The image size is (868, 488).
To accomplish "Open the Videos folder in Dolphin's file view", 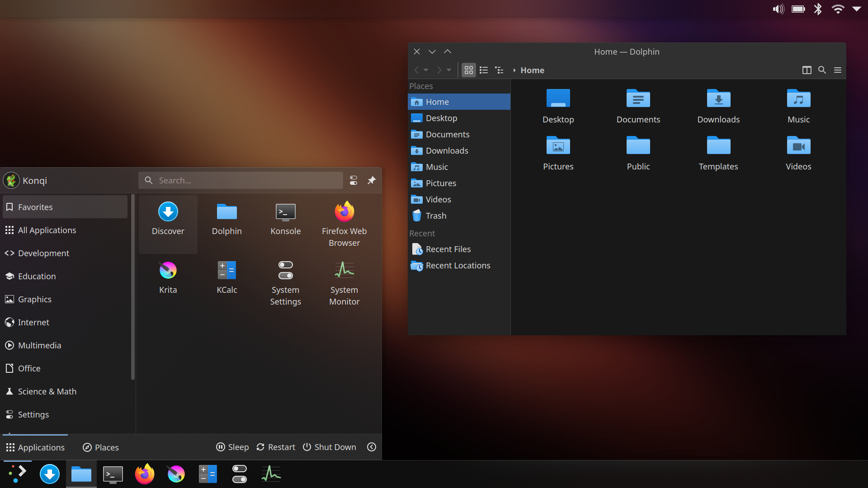I will pyautogui.click(x=798, y=153).
